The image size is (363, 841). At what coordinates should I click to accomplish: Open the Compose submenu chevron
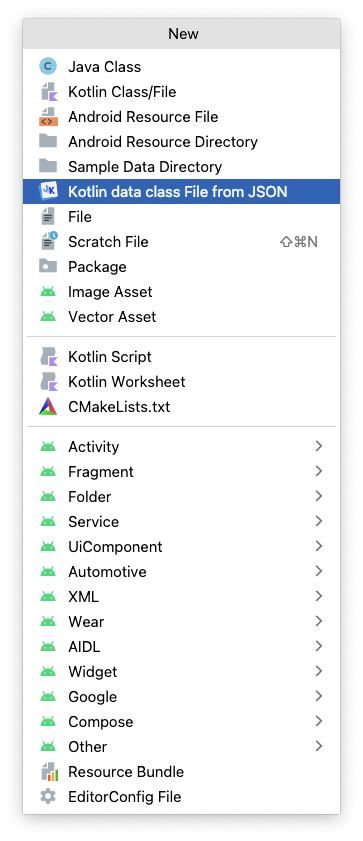pyautogui.click(x=319, y=721)
